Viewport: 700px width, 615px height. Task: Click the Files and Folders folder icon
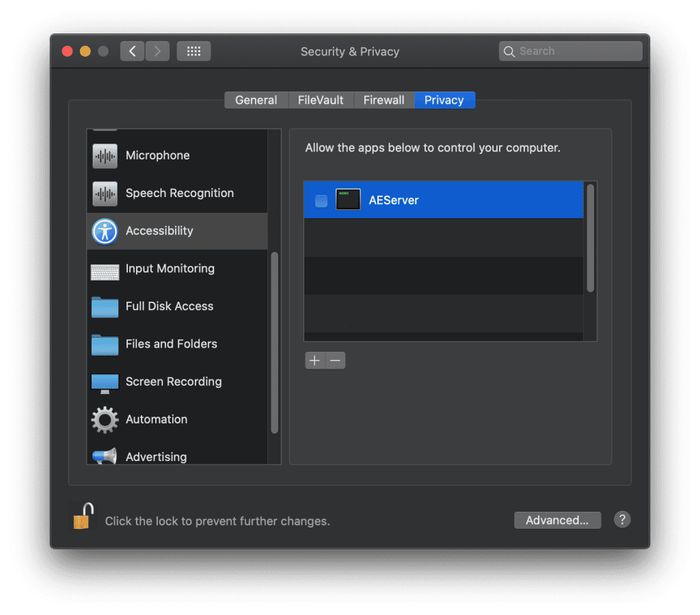(x=105, y=345)
